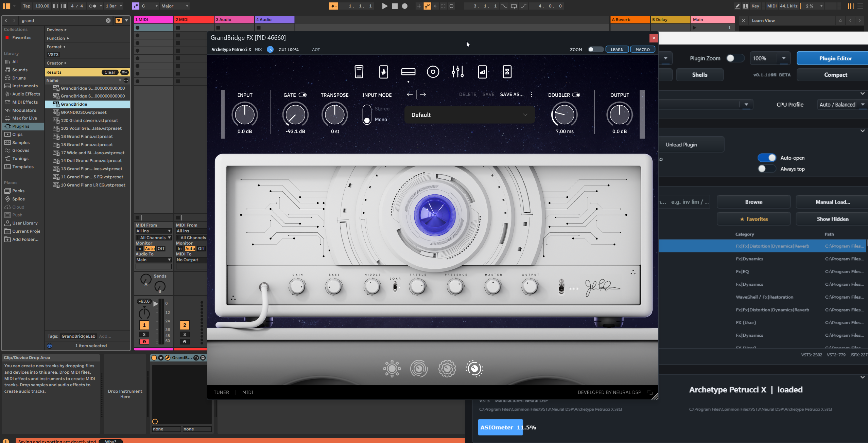
Task: Toggle the loop switch in transport
Action: 514,6
